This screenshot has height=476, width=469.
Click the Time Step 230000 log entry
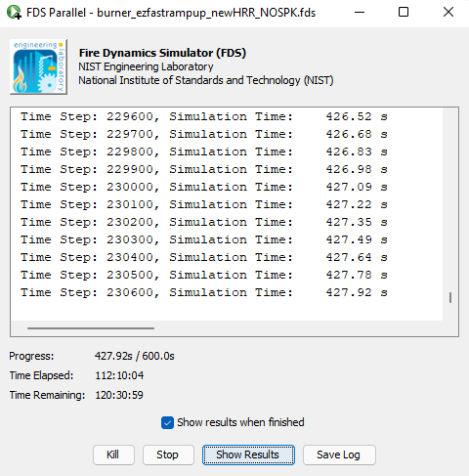point(204,187)
